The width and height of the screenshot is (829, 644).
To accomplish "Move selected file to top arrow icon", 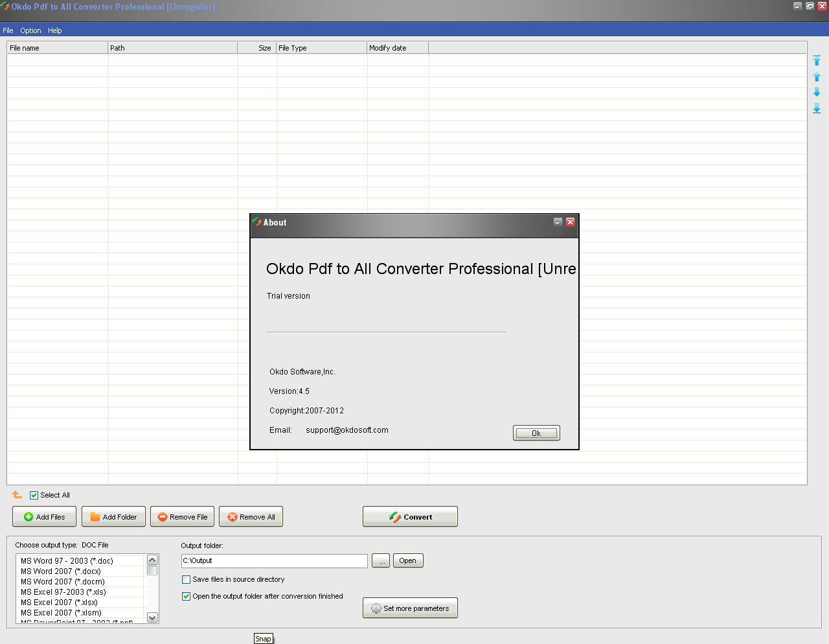I will 817,60.
